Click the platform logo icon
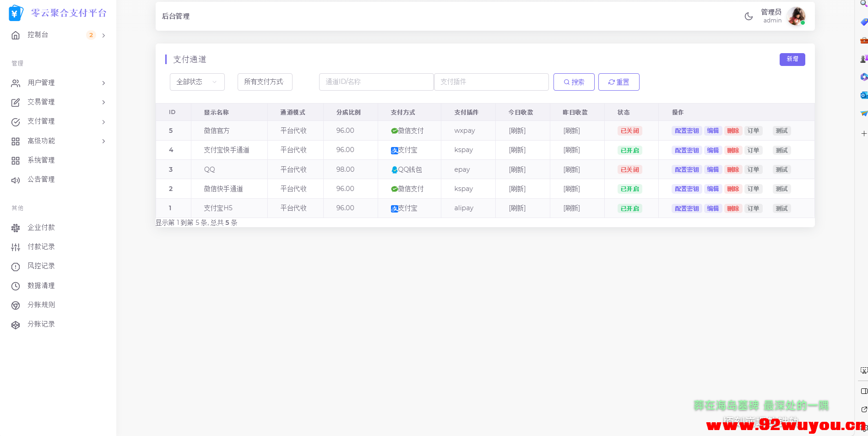Image resolution: width=868 pixels, height=436 pixels. point(15,13)
